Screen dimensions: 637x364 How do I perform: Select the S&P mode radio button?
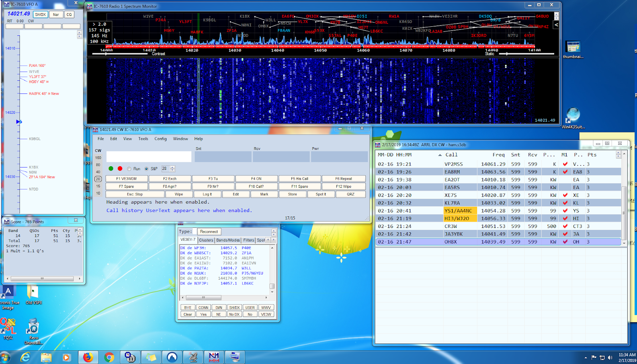[147, 169]
